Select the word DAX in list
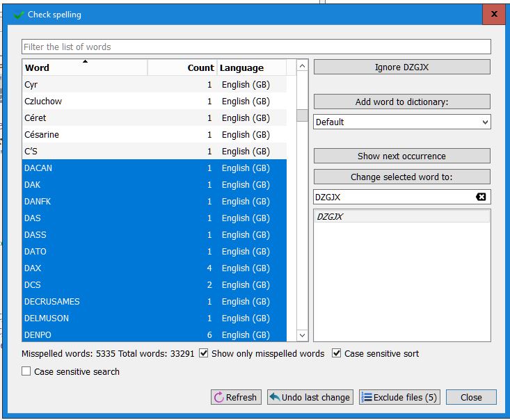 154,268
